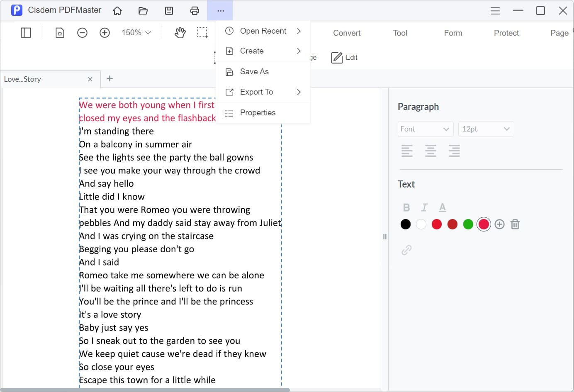The width and height of the screenshot is (574, 392).
Task: Click red line 'We were both young'
Action: [147, 105]
